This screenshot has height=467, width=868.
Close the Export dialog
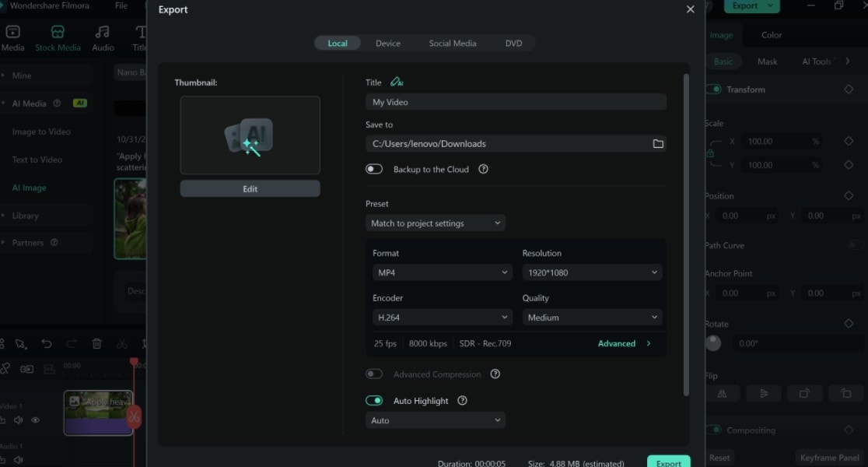click(690, 9)
